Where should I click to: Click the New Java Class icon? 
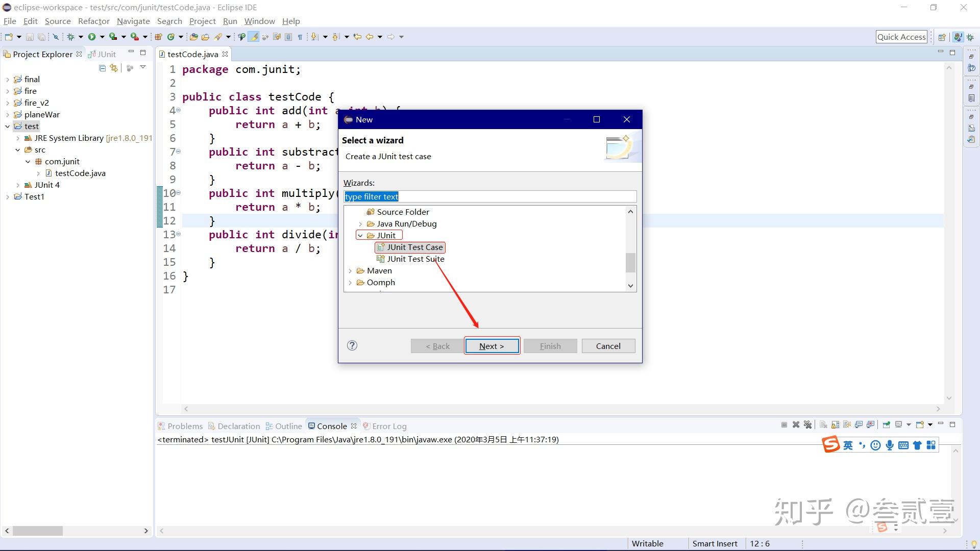(x=171, y=37)
